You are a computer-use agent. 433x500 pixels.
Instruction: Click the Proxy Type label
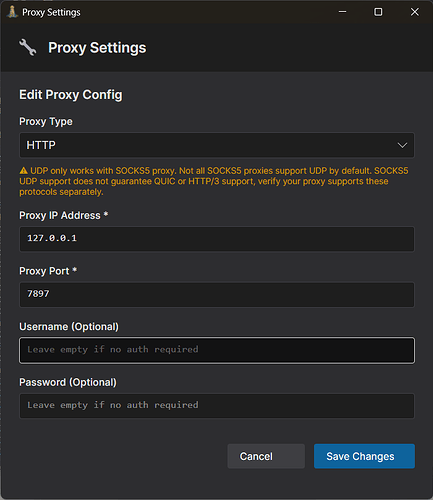pyautogui.click(x=46, y=122)
